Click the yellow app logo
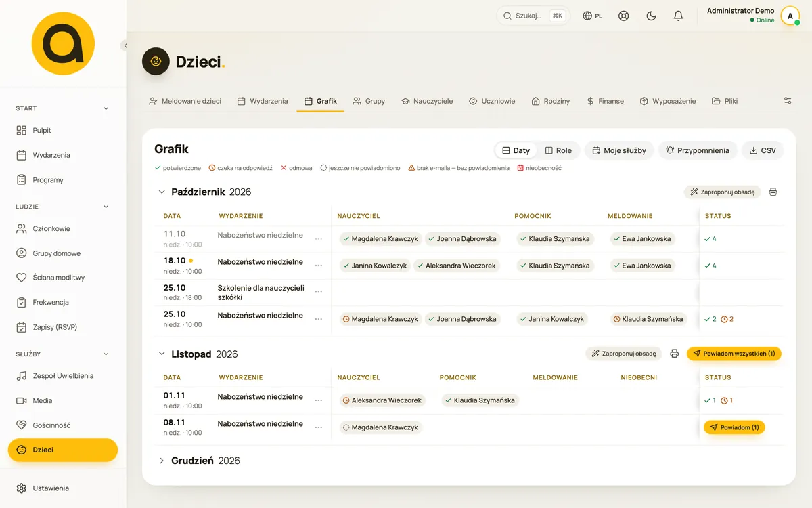Viewport: 812px width, 508px height. pos(63,43)
